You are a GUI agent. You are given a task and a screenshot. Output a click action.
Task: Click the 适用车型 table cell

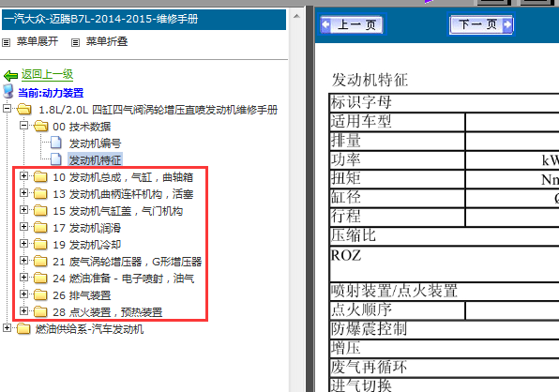click(x=398, y=122)
